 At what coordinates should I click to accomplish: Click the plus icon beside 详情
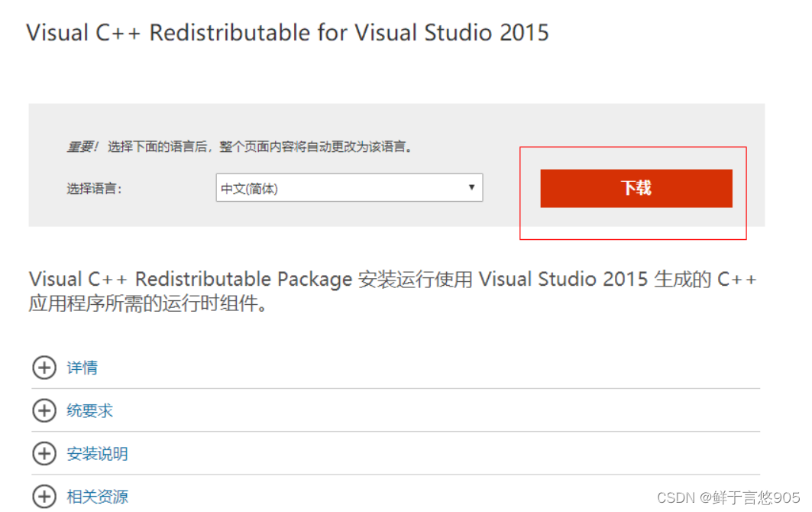tap(44, 368)
